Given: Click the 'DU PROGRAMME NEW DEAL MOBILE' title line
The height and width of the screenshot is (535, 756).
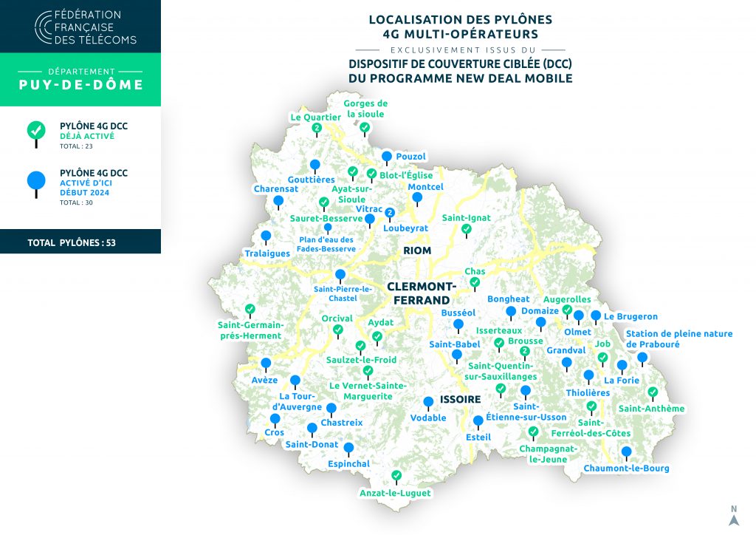Looking at the screenshot, I should (x=461, y=78).
